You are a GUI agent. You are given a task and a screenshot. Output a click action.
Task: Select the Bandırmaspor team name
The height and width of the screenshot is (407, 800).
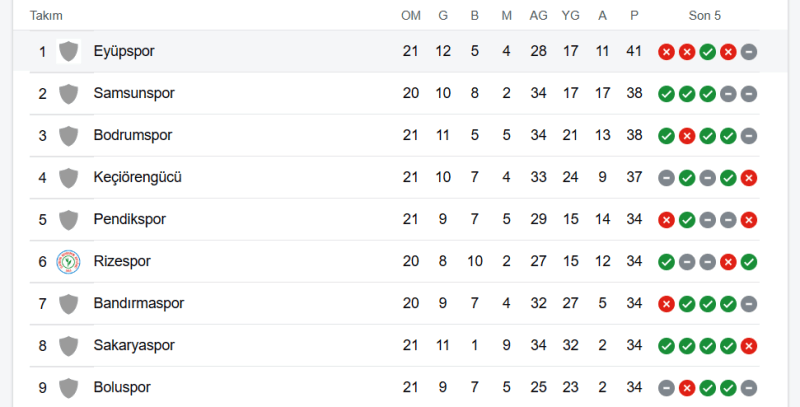click(138, 303)
